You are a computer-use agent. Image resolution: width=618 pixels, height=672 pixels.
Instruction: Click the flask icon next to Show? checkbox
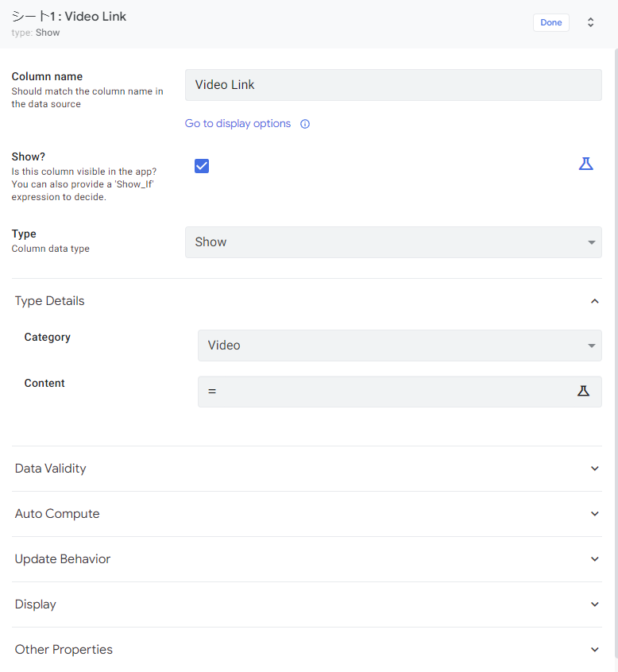586,164
